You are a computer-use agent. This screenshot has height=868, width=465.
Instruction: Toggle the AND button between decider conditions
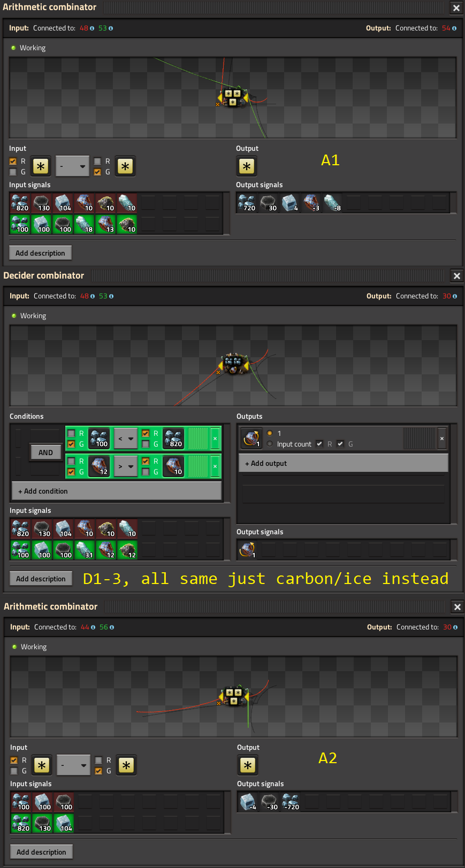pyautogui.click(x=45, y=452)
